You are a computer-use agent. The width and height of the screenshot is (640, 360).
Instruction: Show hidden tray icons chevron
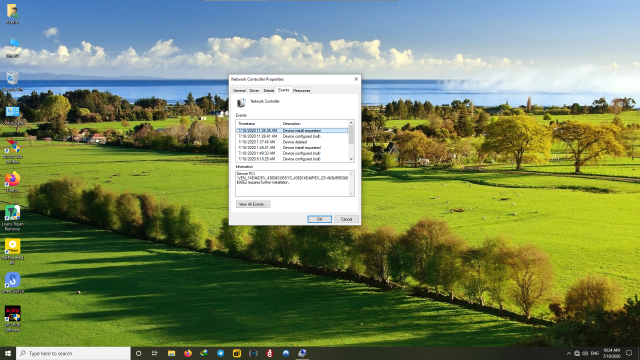pyautogui.click(x=569, y=353)
